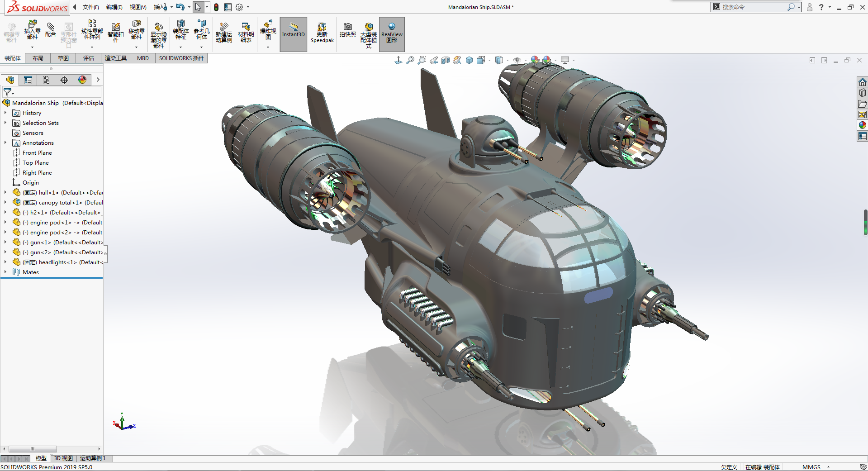
Task: Open the SOLIDWORKS 插件 add-ins tab
Action: tap(181, 58)
